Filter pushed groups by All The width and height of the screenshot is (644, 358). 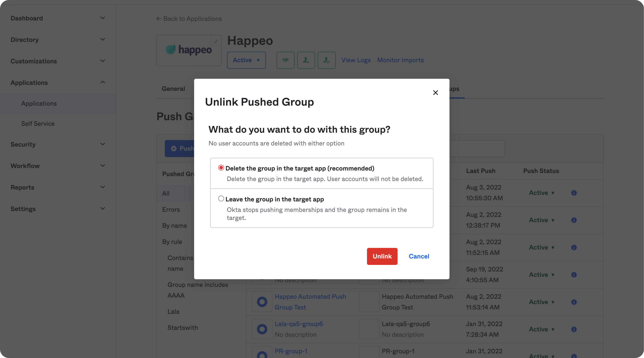point(166,193)
